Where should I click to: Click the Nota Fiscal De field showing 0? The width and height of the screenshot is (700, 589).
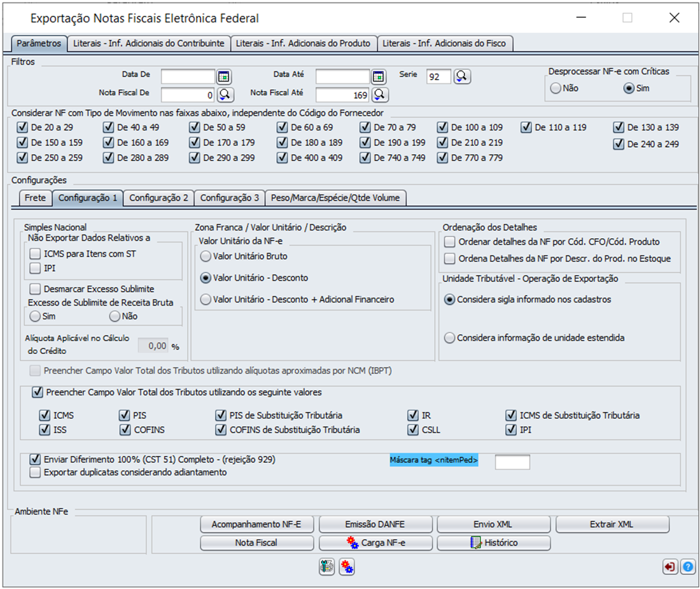click(188, 95)
